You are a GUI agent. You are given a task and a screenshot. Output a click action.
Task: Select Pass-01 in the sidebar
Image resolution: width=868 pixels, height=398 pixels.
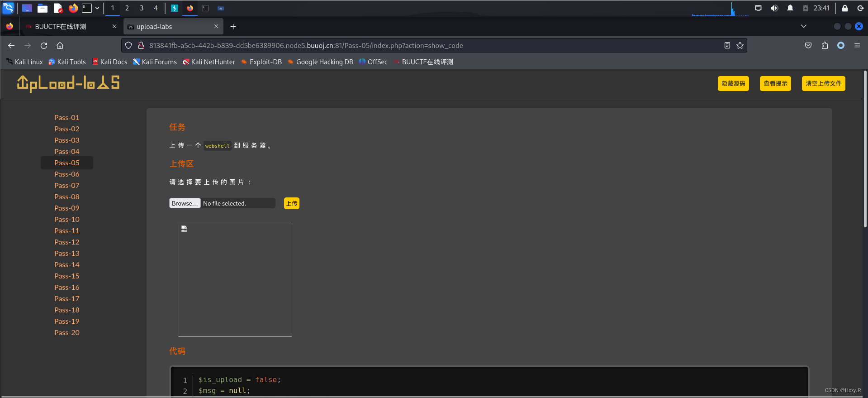point(67,117)
